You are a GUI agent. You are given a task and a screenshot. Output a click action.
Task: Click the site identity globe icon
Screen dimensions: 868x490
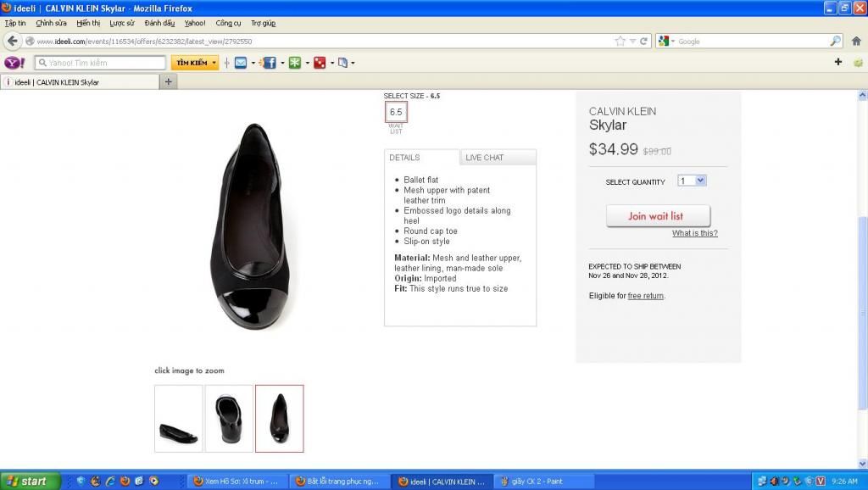[30, 41]
